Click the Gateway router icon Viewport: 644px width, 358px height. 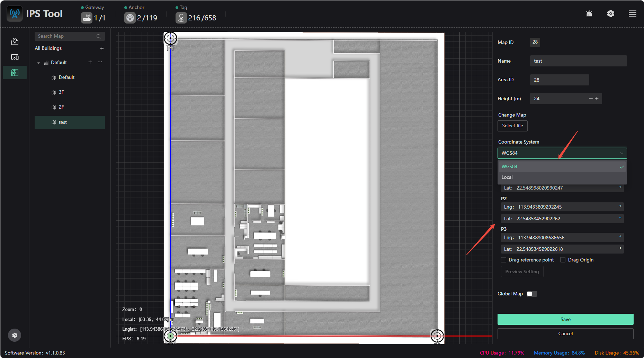tap(87, 18)
